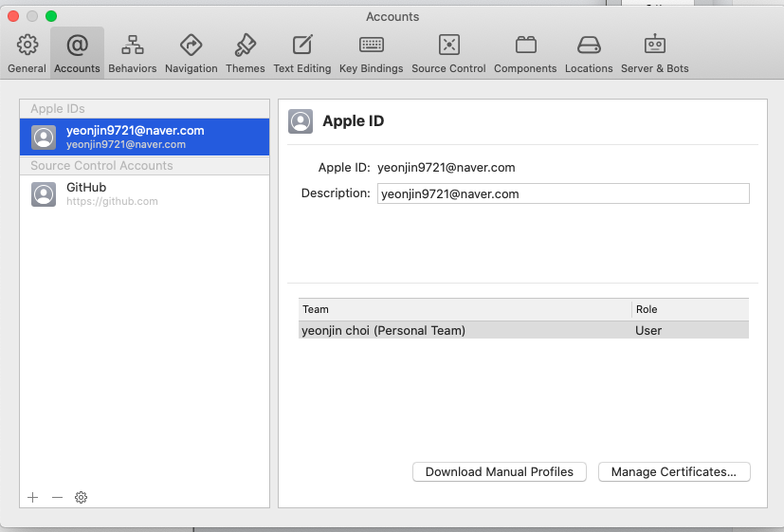The height and width of the screenshot is (532, 784).
Task: Open Server & Bots preferences
Action: 654,54
